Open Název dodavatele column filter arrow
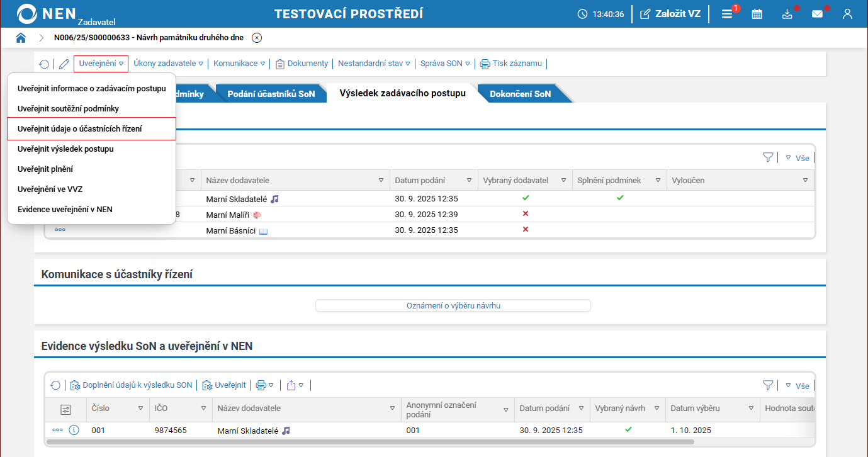This screenshot has width=868, height=457. (x=381, y=181)
